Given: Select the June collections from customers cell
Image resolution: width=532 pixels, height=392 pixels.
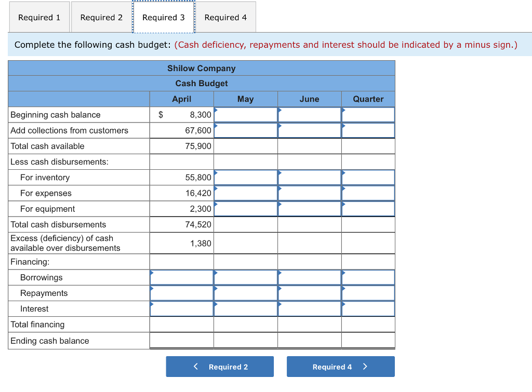Looking at the screenshot, I should click(309, 130).
